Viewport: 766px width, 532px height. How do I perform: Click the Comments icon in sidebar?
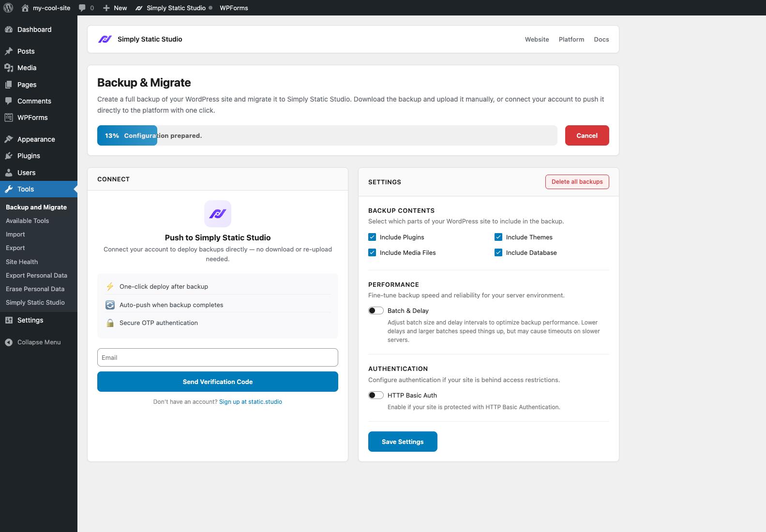(x=9, y=101)
